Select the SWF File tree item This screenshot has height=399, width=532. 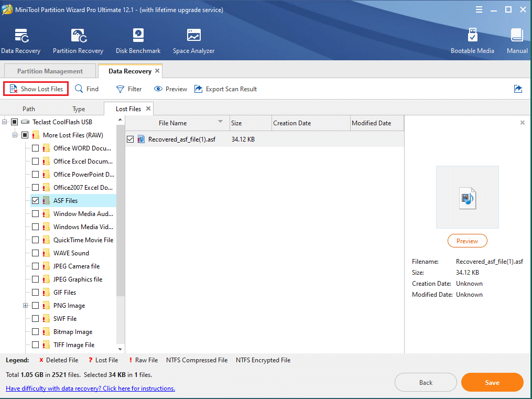(x=65, y=319)
